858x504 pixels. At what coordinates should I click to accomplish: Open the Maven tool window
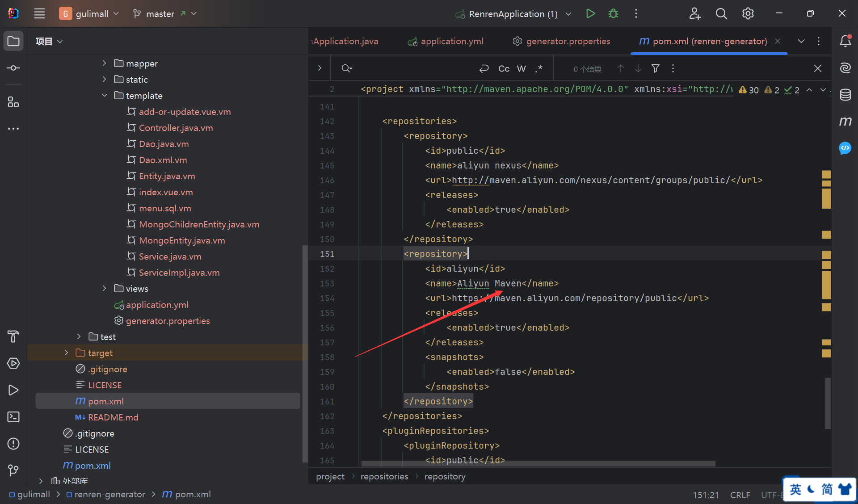click(x=845, y=122)
